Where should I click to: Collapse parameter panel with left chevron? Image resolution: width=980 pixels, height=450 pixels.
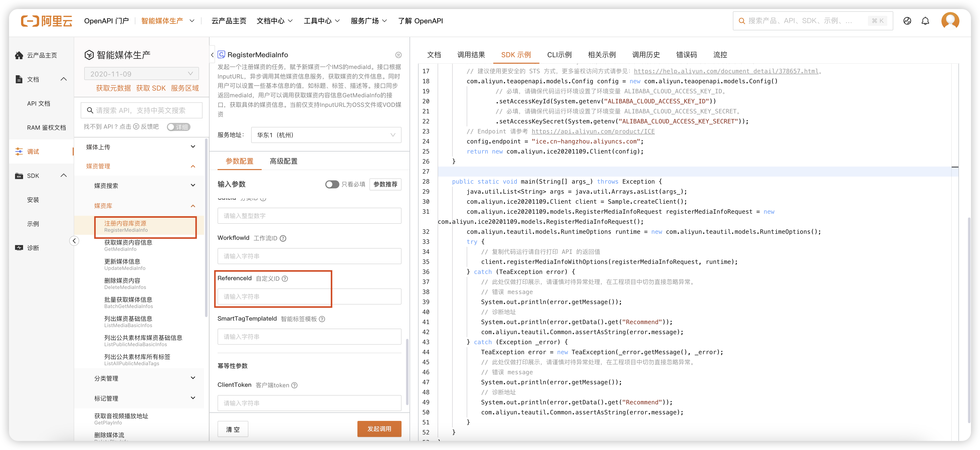click(x=212, y=55)
